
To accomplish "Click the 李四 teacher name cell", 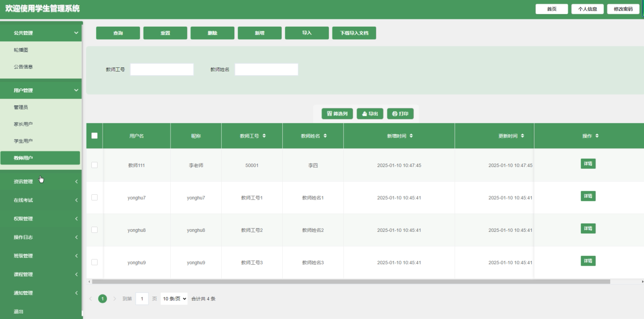I will pyautogui.click(x=313, y=166).
